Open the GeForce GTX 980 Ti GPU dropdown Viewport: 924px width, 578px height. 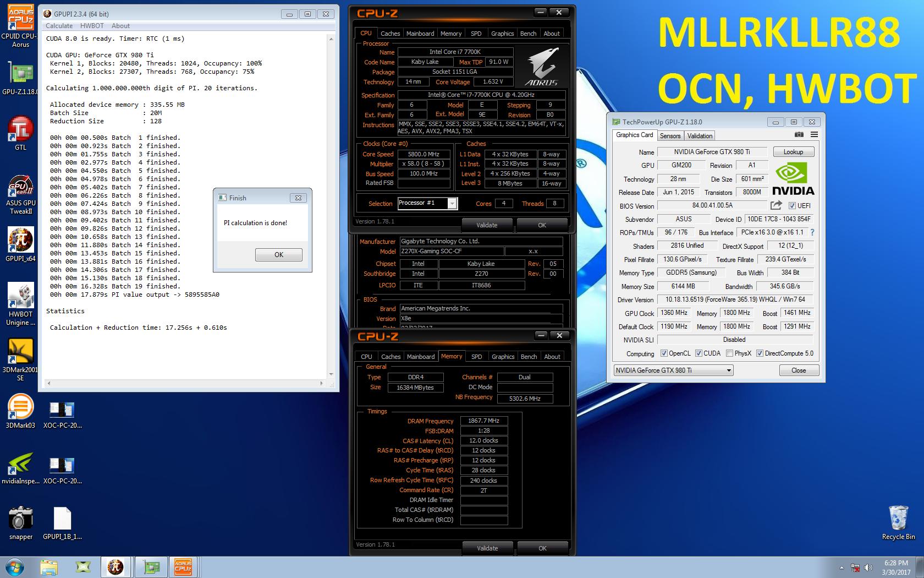click(673, 370)
